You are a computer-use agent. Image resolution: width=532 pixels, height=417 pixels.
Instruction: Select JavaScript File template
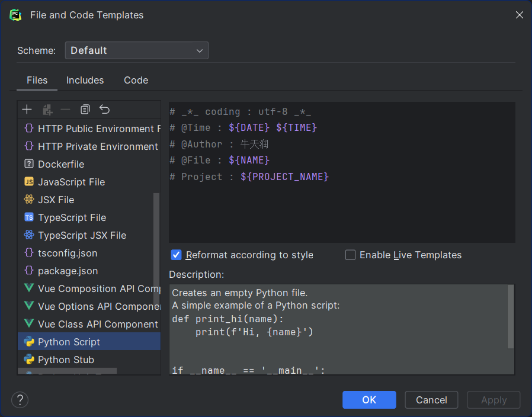(x=71, y=182)
